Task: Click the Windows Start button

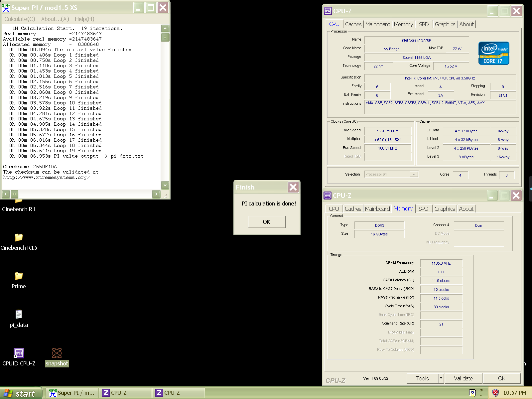Action: (x=21, y=393)
